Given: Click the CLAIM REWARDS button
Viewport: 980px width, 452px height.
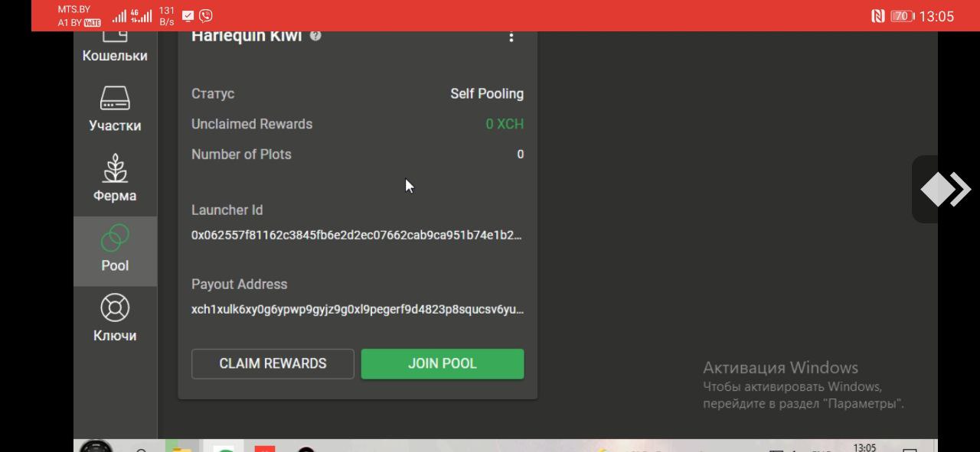Looking at the screenshot, I should coord(273,363).
